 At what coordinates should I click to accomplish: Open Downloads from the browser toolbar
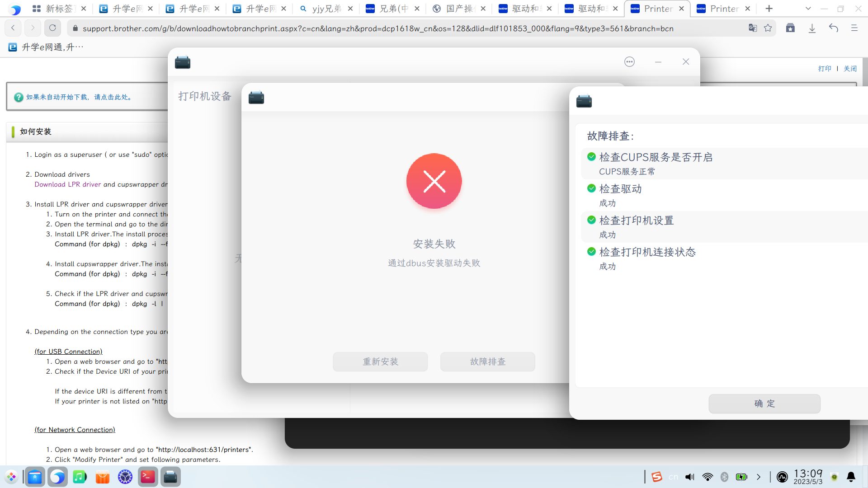pos(812,28)
